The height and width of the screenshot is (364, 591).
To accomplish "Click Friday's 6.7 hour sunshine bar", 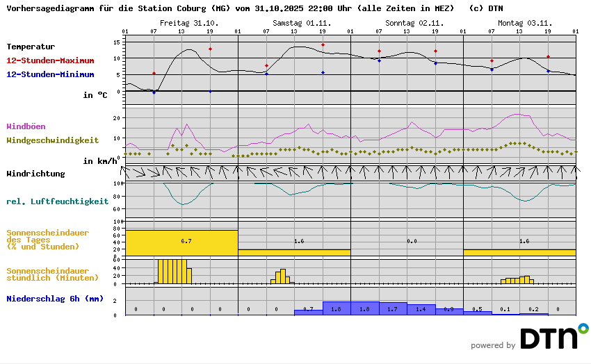I will (181, 242).
